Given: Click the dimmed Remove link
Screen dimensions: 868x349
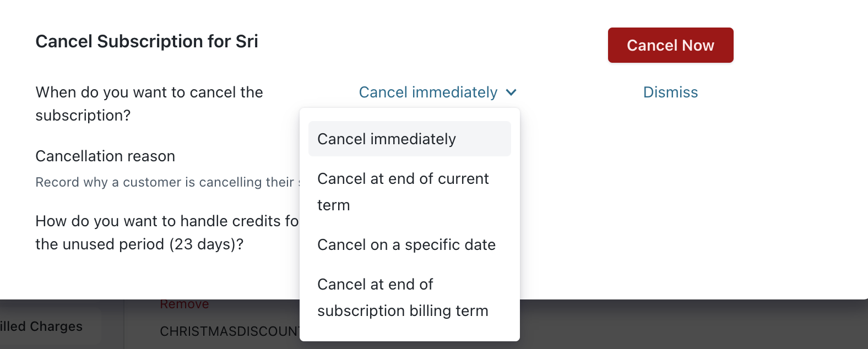Looking at the screenshot, I should click(185, 304).
